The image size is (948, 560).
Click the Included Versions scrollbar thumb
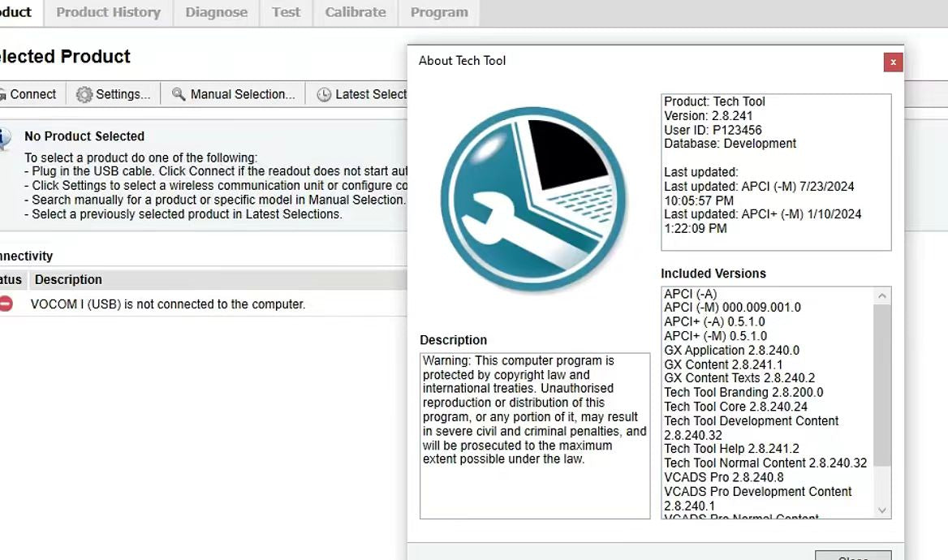tap(882, 386)
